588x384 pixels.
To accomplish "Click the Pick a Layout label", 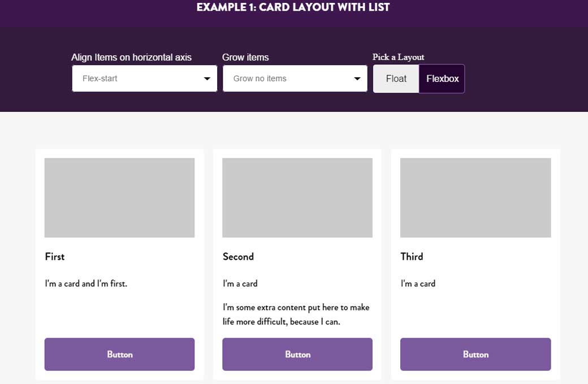I will [398, 57].
